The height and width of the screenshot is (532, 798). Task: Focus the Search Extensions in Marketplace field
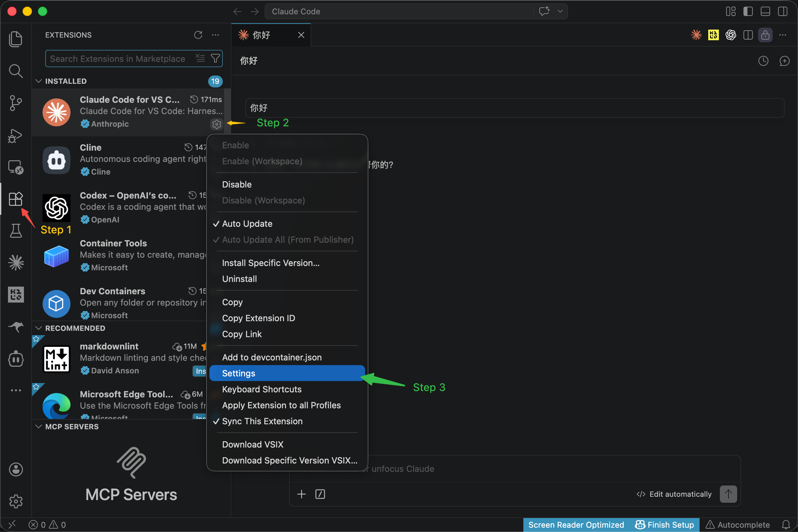coord(134,59)
